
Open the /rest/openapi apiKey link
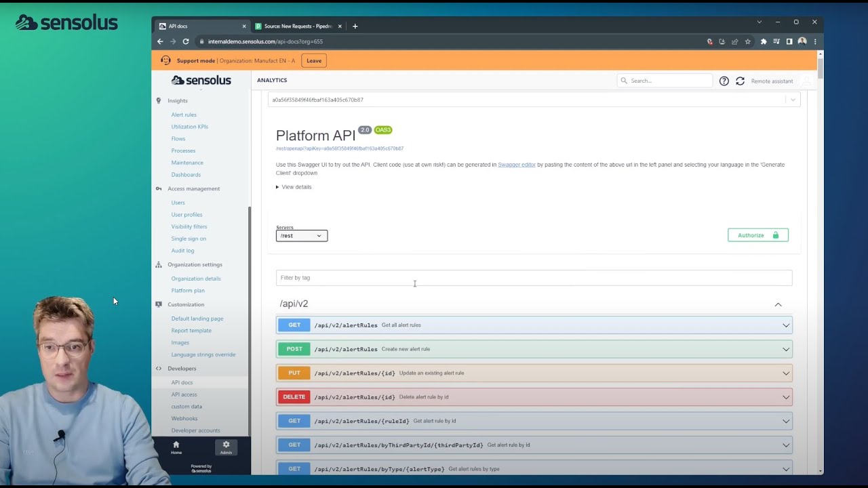point(340,148)
